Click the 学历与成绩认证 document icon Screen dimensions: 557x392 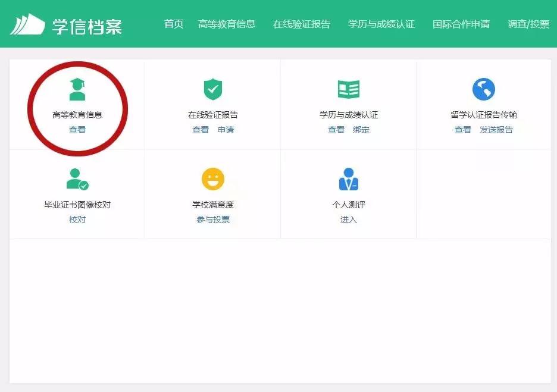[349, 89]
